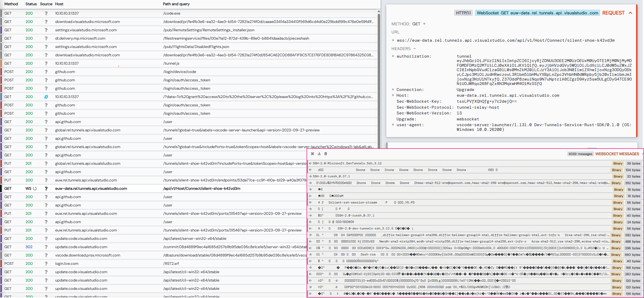The image size is (644, 298).
Task: Expand the Connection header description
Action: coord(393,90)
